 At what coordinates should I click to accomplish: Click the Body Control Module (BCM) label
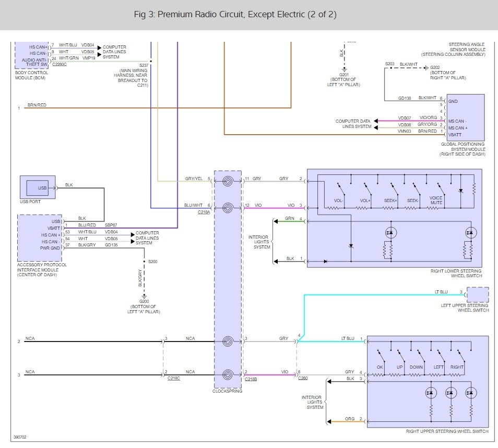pos(32,75)
